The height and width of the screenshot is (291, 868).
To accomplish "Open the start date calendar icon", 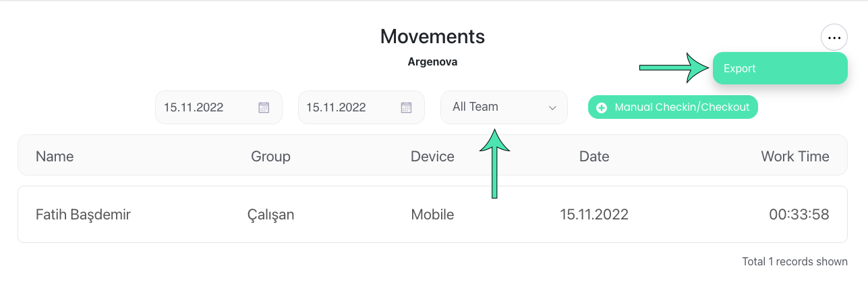I will click(x=264, y=107).
